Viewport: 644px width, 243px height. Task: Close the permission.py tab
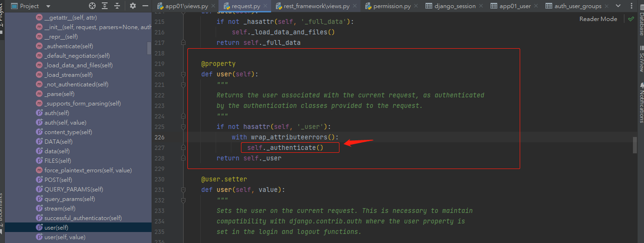tap(416, 7)
